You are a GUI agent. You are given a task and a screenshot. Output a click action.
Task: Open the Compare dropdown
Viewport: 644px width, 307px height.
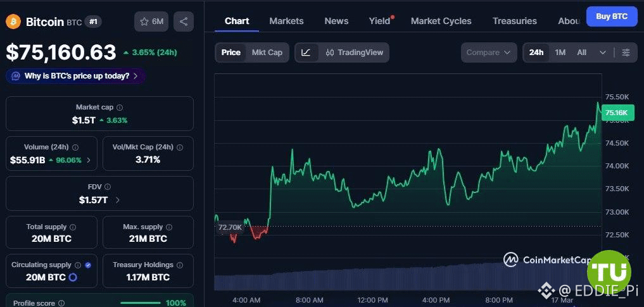pyautogui.click(x=489, y=53)
